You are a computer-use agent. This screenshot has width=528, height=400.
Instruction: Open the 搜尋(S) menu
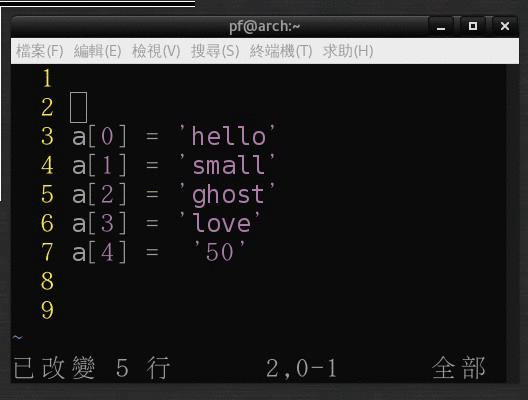215,52
